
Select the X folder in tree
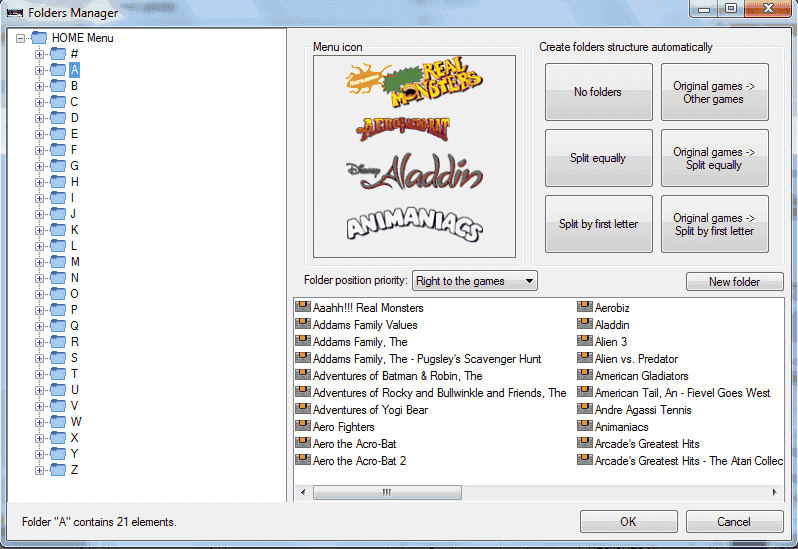pyautogui.click(x=74, y=438)
